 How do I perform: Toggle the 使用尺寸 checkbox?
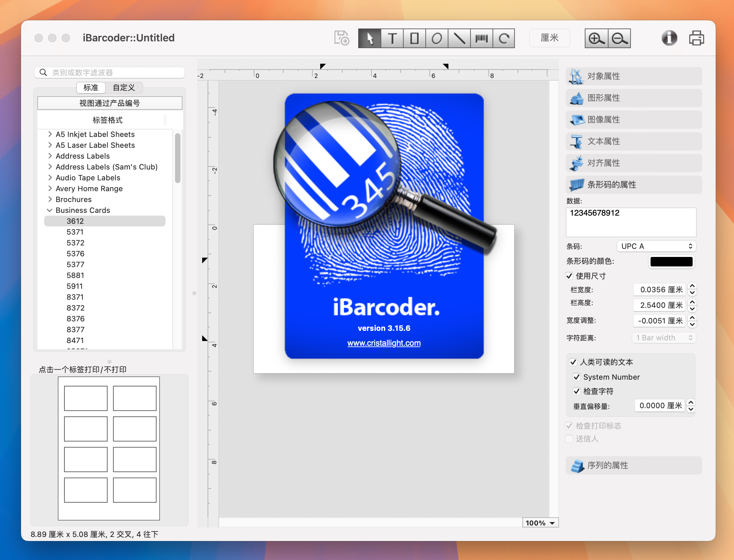click(569, 276)
